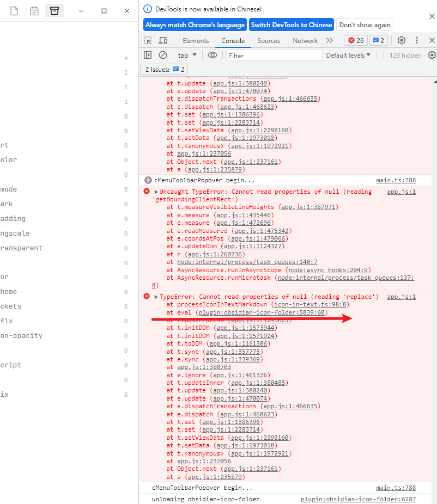Click the red error count badge 26

(356, 40)
